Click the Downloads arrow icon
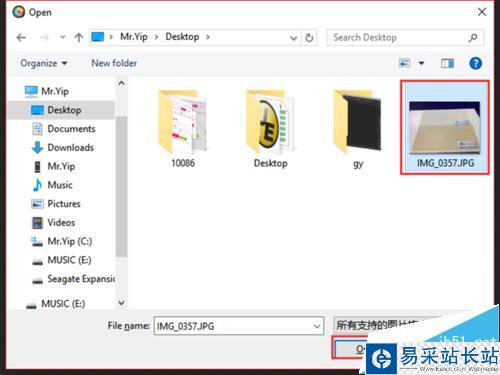This screenshot has height=375, width=500. tap(37, 147)
